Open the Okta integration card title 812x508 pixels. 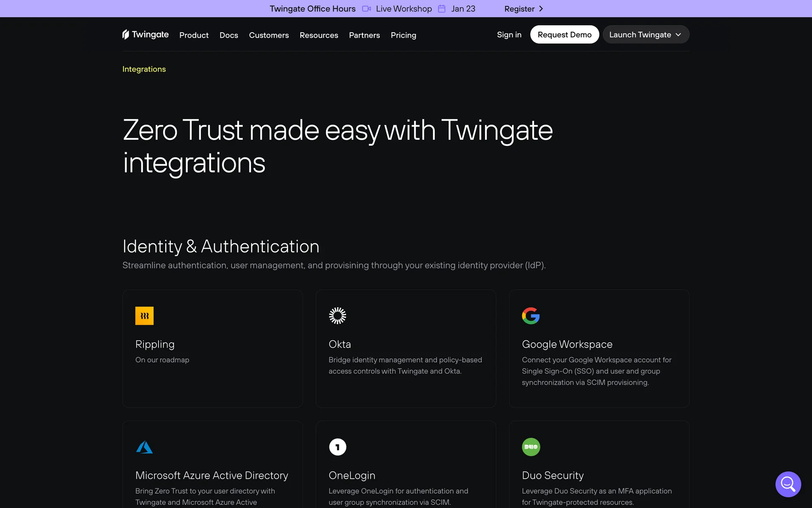pos(340,344)
